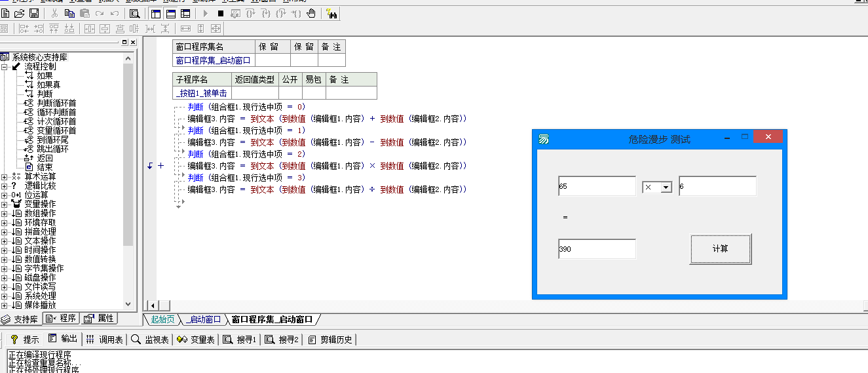868x373 pixels.
Task: Run the program with the play icon
Action: coord(205,13)
